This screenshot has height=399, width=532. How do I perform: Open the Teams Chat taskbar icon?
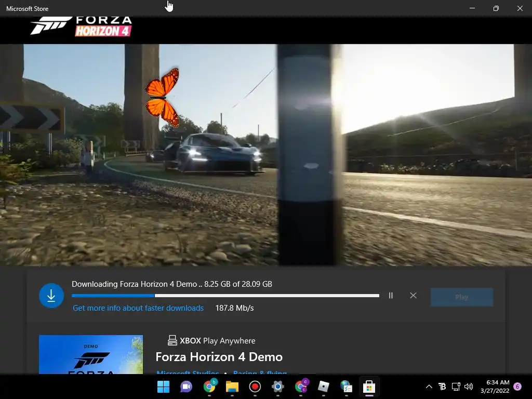coord(186,387)
